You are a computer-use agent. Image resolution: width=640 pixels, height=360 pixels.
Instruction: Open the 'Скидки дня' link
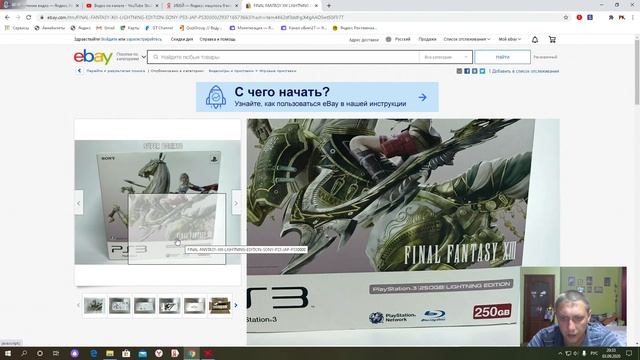pos(182,39)
